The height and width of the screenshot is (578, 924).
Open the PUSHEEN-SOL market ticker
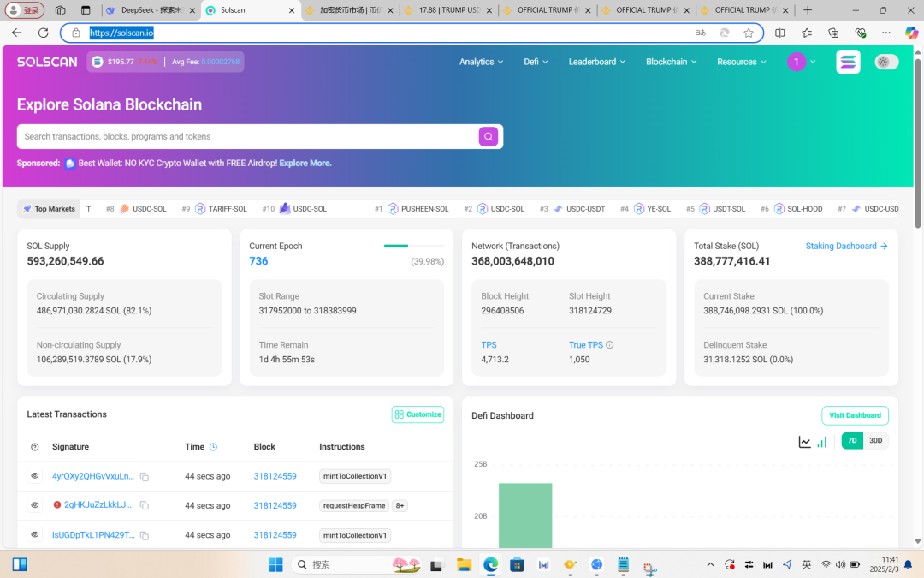coord(418,209)
